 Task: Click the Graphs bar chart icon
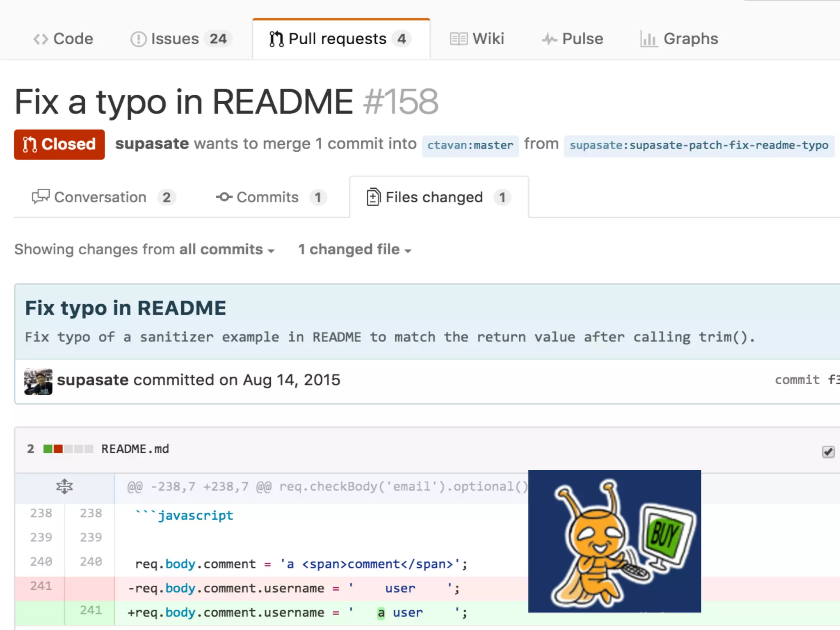tap(648, 39)
